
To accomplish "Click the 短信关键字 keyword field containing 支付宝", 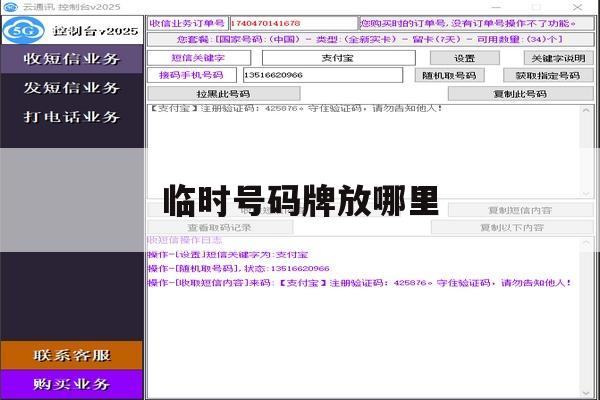I will pyautogui.click(x=338, y=58).
